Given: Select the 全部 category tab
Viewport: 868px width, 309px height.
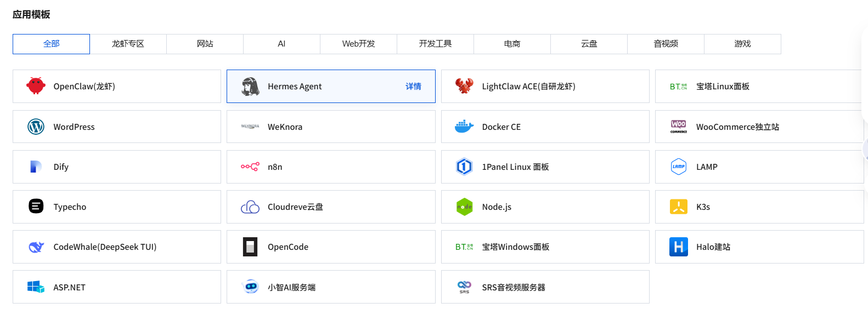Looking at the screenshot, I should click(x=51, y=44).
